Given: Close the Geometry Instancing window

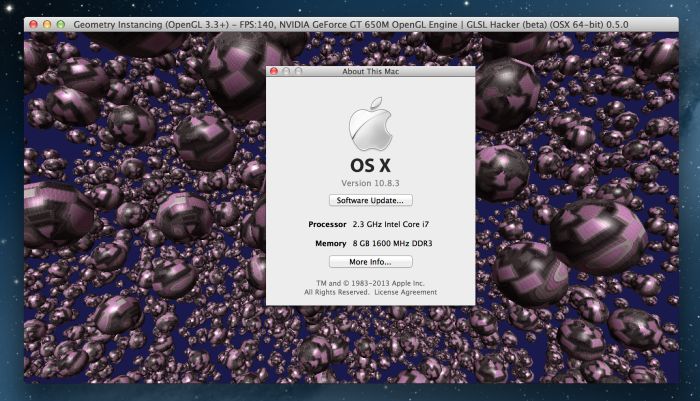Looking at the screenshot, I should click(x=33, y=25).
